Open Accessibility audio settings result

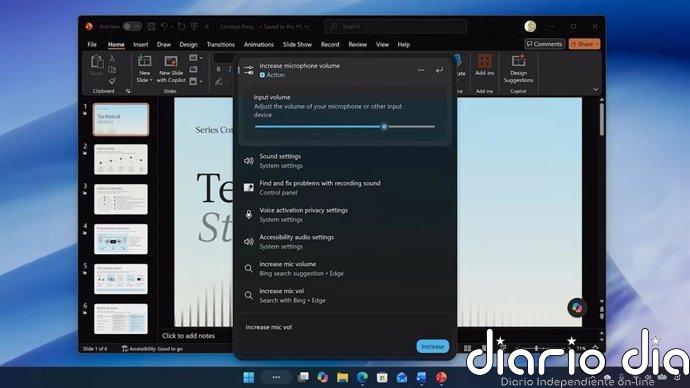click(x=345, y=242)
